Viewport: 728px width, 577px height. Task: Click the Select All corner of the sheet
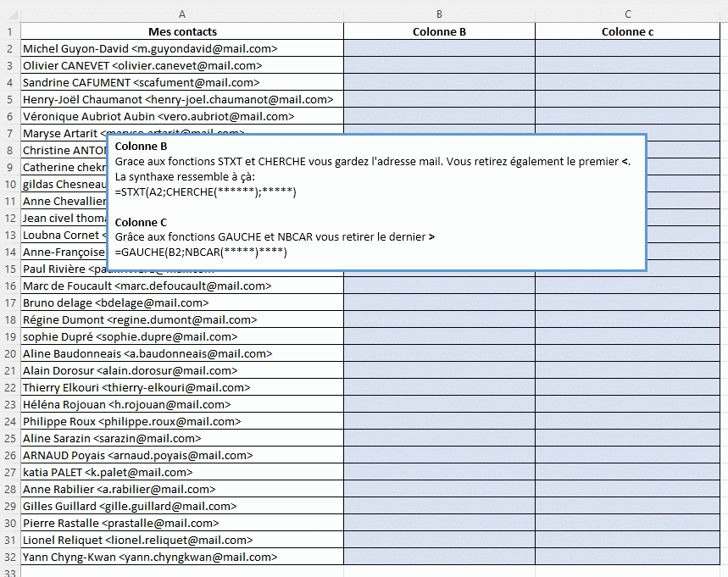tap(10, 14)
